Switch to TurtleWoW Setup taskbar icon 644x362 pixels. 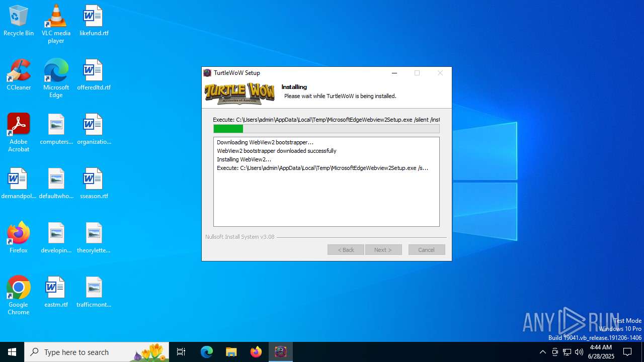(x=281, y=352)
